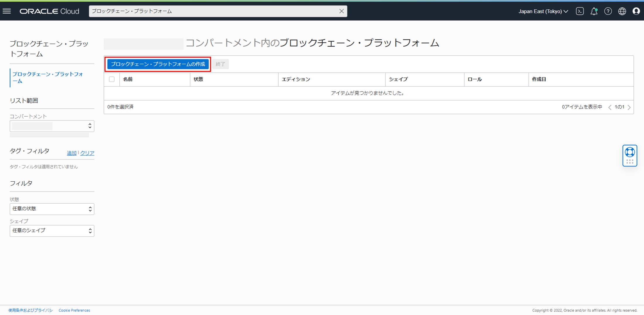The width and height of the screenshot is (644, 315).
Task: Click クリア next to タグ・フィルタ
Action: [x=87, y=153]
